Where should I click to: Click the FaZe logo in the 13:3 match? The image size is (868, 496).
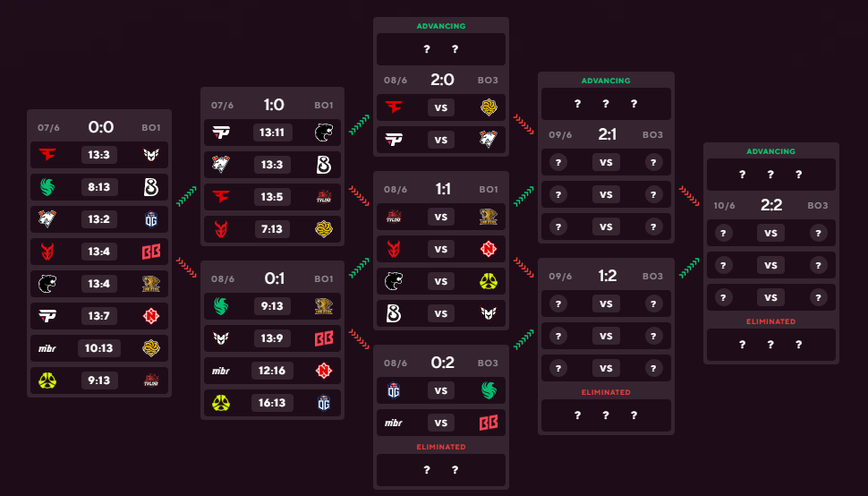[x=47, y=155]
